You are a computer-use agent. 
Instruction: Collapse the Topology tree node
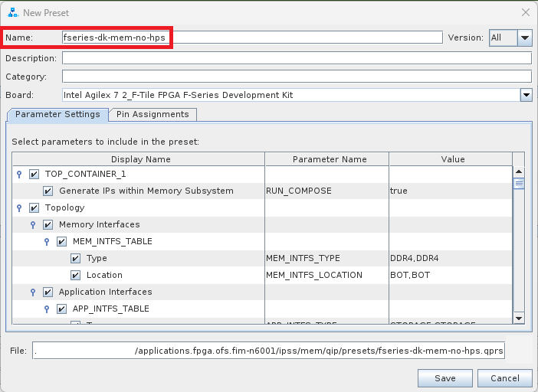tap(19, 207)
